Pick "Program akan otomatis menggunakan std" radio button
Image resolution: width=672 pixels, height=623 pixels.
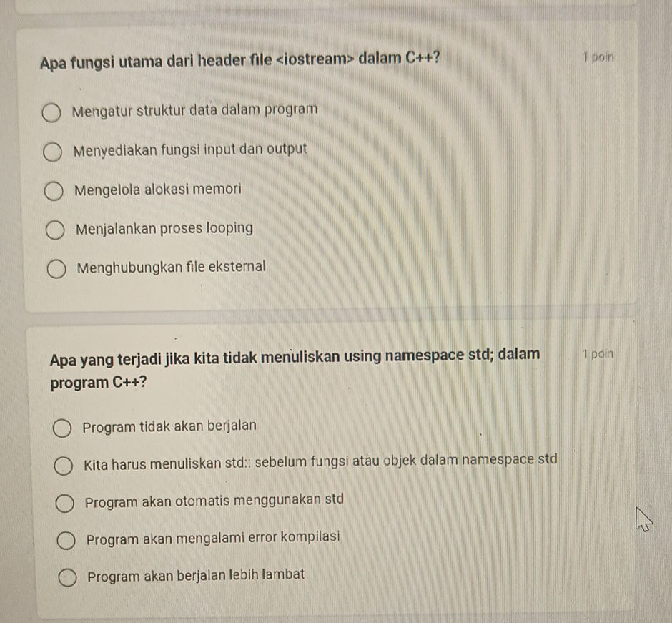click(65, 503)
